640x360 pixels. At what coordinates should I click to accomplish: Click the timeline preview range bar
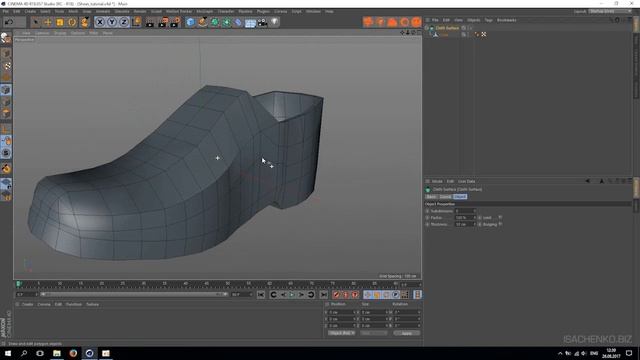[134, 294]
